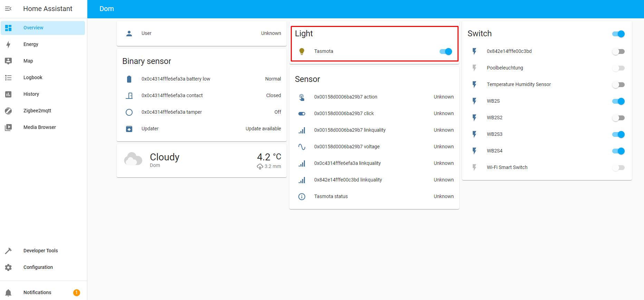The height and width of the screenshot is (300, 644).
Task: Open the History page
Action: click(43, 94)
